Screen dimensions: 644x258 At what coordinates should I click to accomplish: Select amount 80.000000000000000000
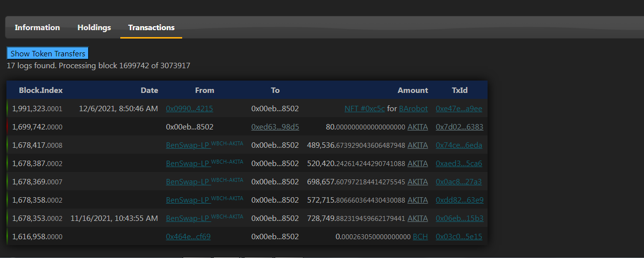pos(365,127)
